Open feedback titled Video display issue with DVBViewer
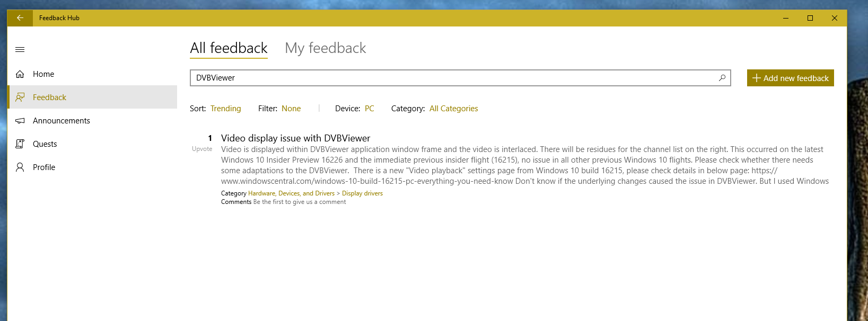 (x=296, y=138)
